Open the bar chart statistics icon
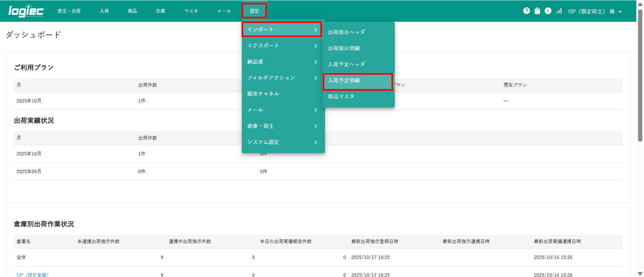This screenshot has width=644, height=277. click(559, 11)
